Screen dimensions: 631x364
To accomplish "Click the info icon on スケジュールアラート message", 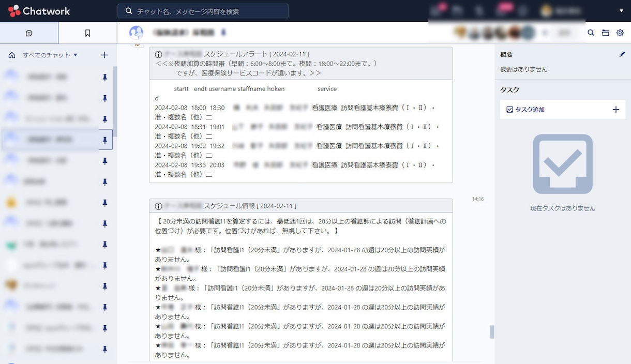I will pos(158,54).
